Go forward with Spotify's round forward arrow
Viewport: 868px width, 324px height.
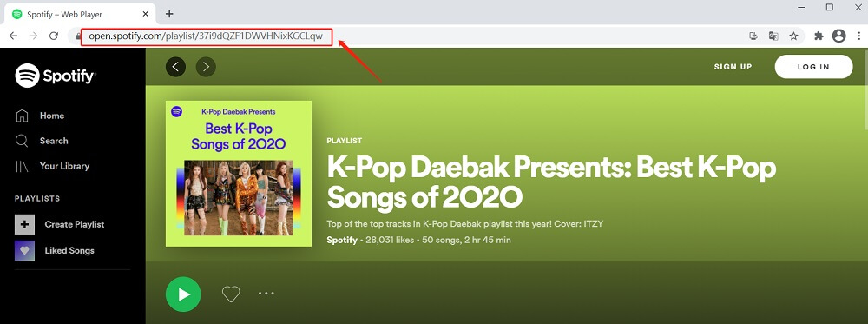[206, 67]
